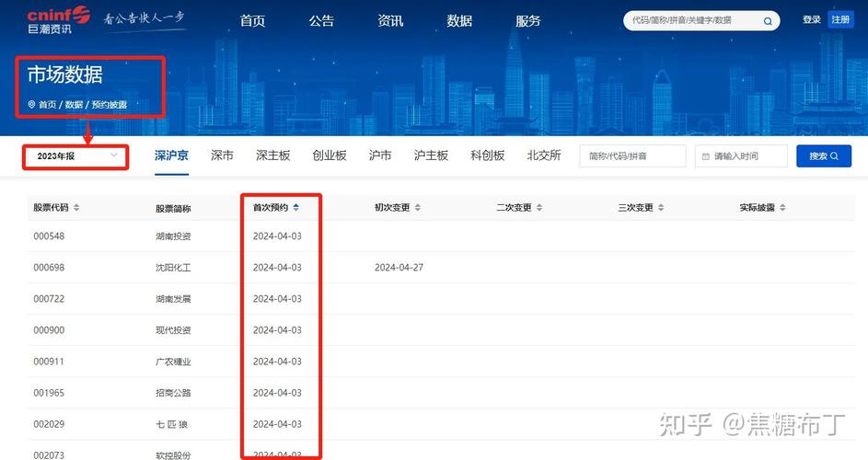868x460 pixels.
Task: Open 首页 in top navigation
Action: click(252, 21)
